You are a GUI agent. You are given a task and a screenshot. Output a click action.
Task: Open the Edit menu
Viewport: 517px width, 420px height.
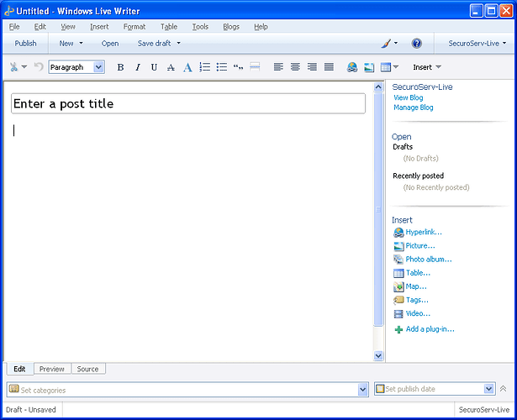[x=40, y=27]
